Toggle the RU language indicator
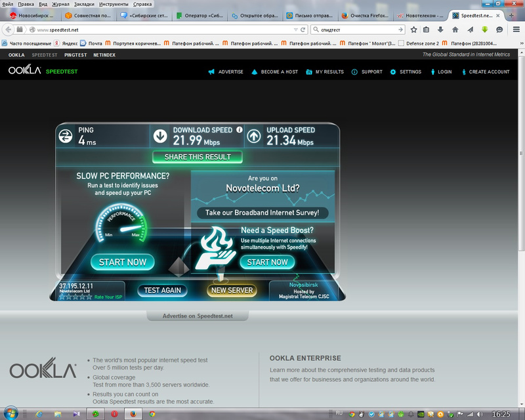This screenshot has width=525, height=420. (x=339, y=413)
